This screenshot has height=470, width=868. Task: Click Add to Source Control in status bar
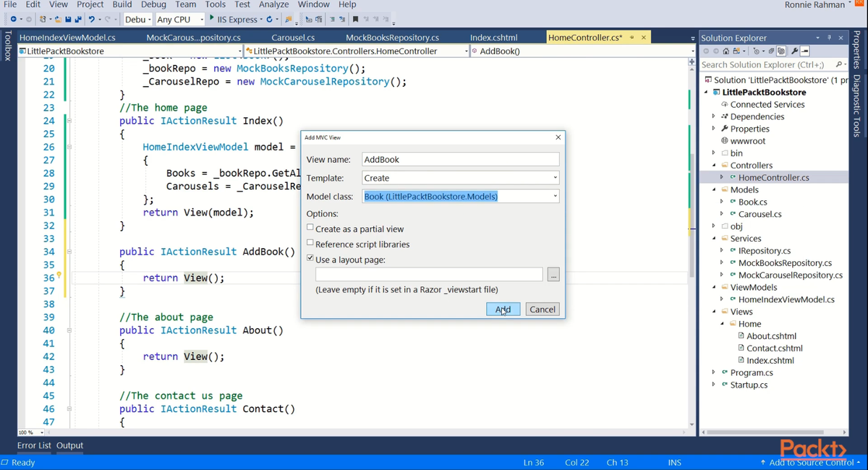click(812, 462)
